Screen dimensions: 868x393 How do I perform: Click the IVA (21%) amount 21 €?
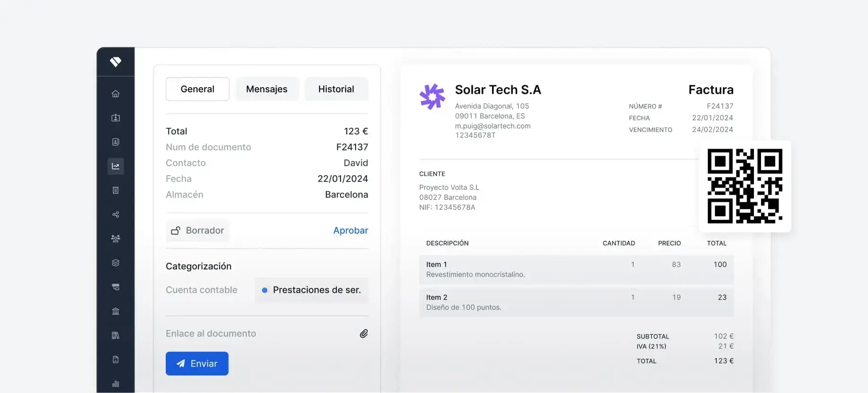pyautogui.click(x=725, y=346)
